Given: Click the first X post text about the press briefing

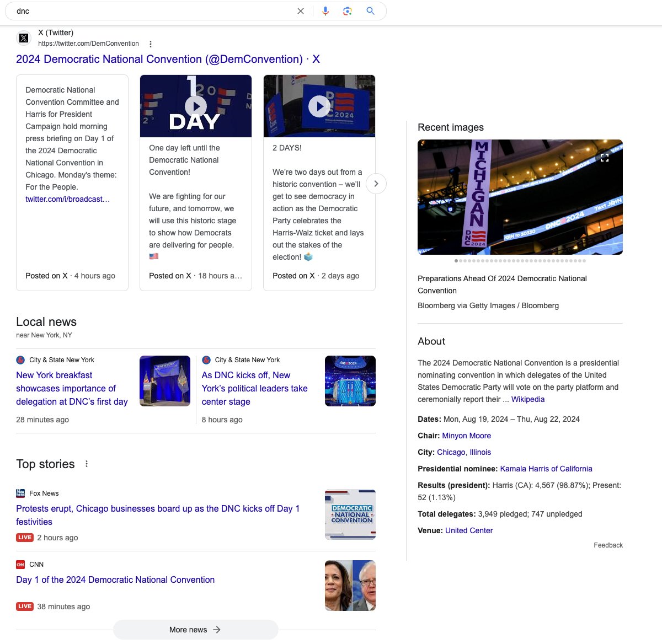Looking at the screenshot, I should pyautogui.click(x=72, y=138).
